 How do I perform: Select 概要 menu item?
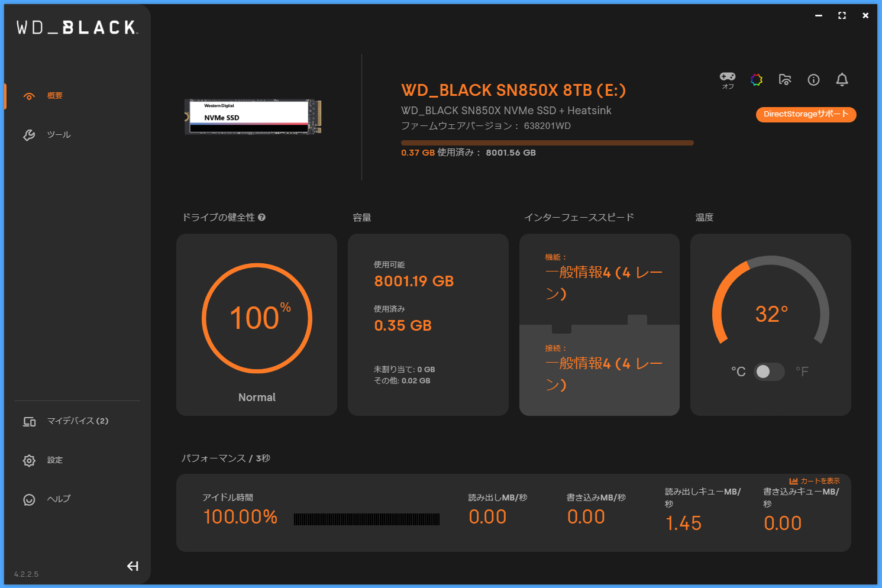(x=55, y=96)
